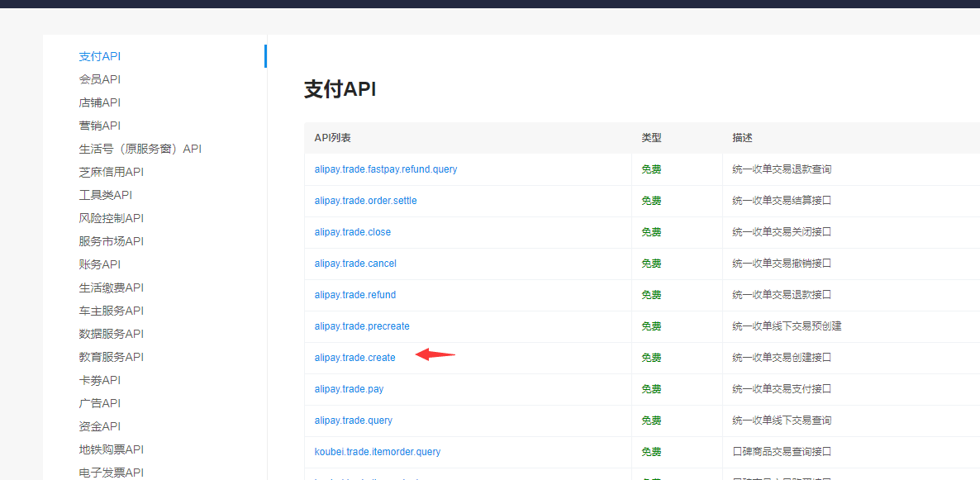Click 免费 in alipay.trade.cancel row
Image resolution: width=980 pixels, height=480 pixels.
click(651, 263)
